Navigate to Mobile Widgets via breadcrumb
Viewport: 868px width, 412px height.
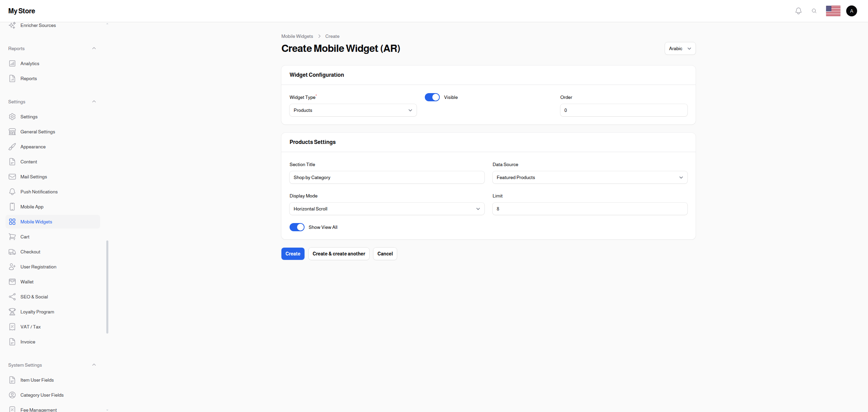[x=297, y=36]
